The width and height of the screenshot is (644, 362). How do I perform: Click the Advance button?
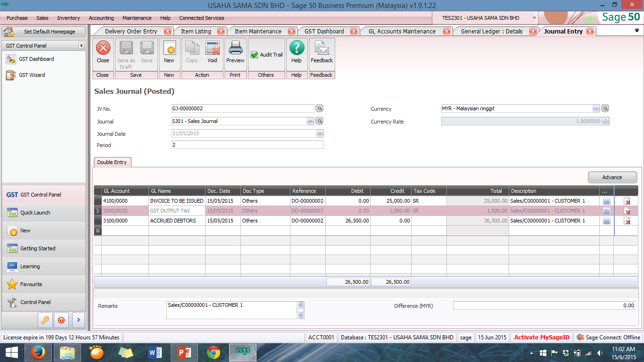[612, 177]
